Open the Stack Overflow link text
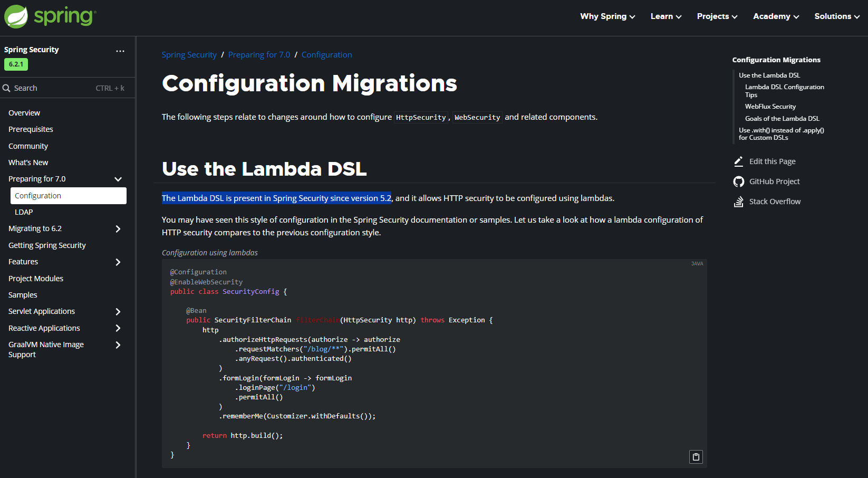Screen dimensions: 868x478 coord(775,202)
